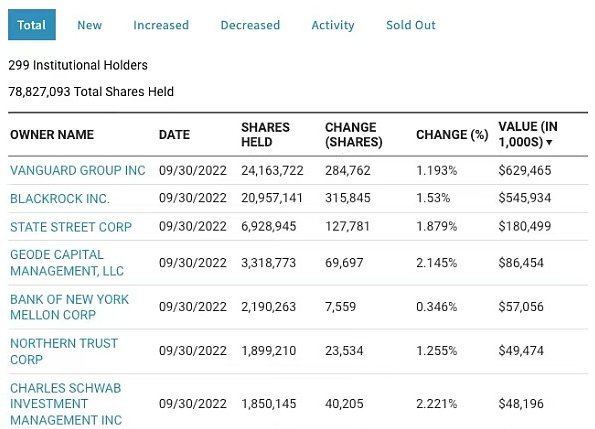Select the date in the BlackRock row
Image resolution: width=595 pixels, height=429 pixels.
[193, 198]
